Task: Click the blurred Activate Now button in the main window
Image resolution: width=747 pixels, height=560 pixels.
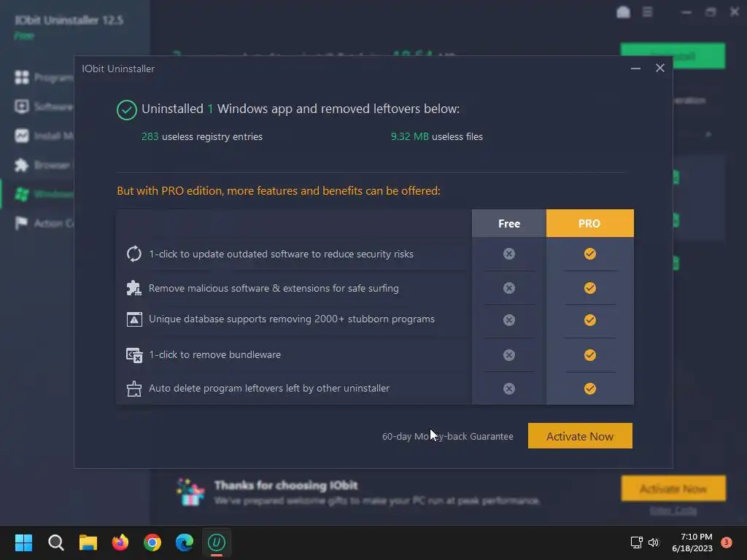Action: (673, 489)
